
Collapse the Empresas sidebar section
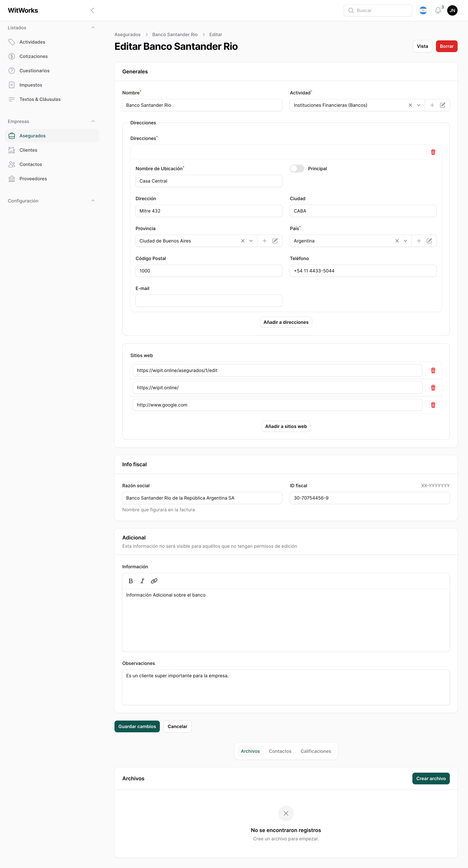(93, 121)
